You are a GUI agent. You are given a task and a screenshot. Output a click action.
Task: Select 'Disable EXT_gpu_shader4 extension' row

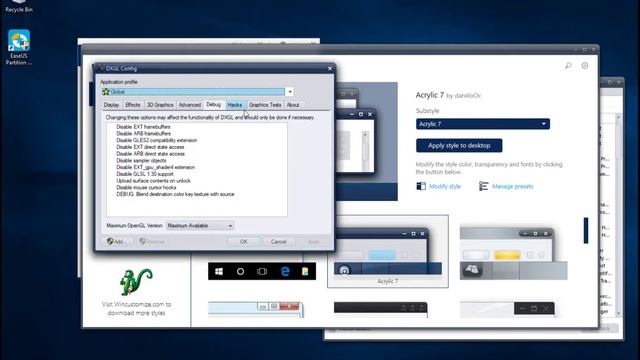pos(156,167)
